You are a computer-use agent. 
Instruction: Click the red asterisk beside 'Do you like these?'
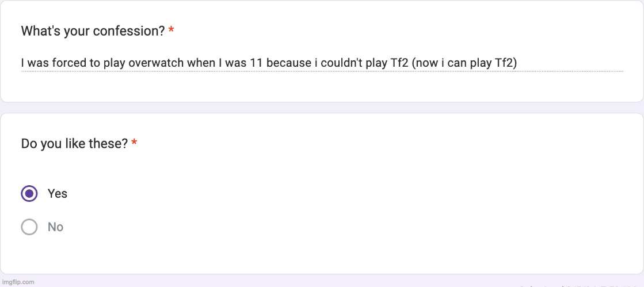[x=134, y=143]
